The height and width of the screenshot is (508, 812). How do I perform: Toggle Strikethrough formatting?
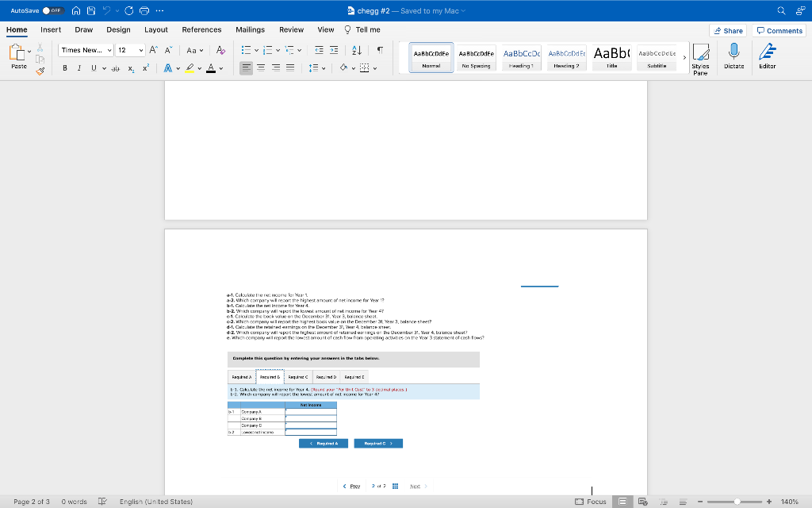(116, 68)
